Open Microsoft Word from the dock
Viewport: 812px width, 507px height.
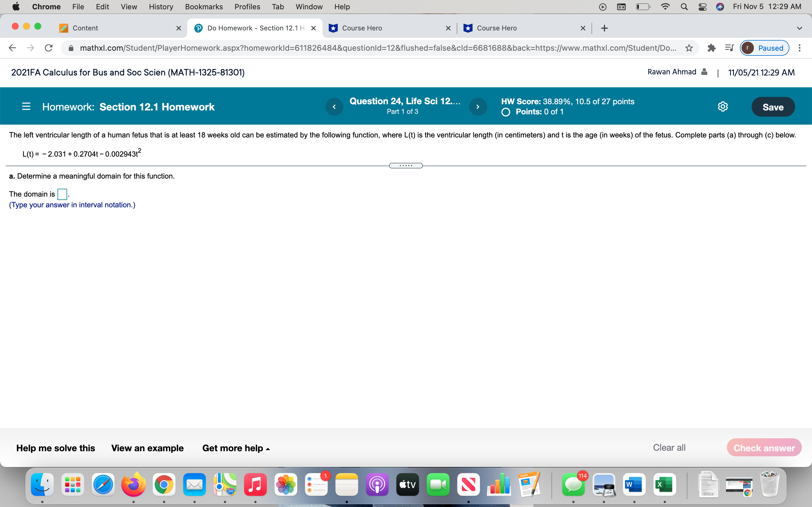634,484
